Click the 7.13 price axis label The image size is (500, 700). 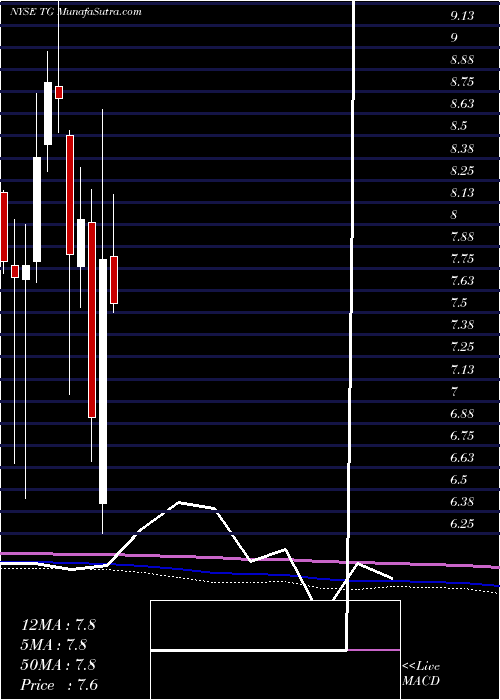click(x=462, y=370)
